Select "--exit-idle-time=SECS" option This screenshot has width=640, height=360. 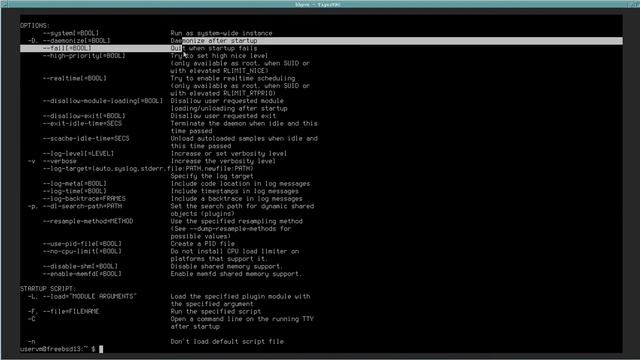(x=82, y=124)
